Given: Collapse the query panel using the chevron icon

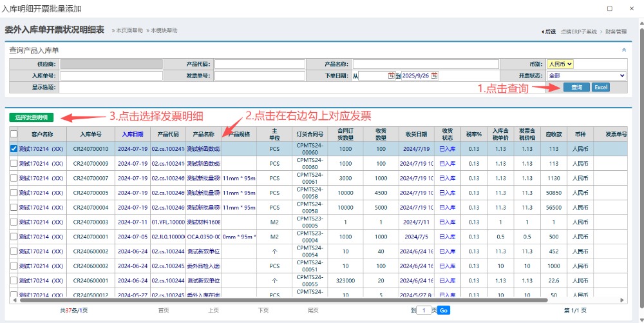Looking at the screenshot, I should click(623, 50).
